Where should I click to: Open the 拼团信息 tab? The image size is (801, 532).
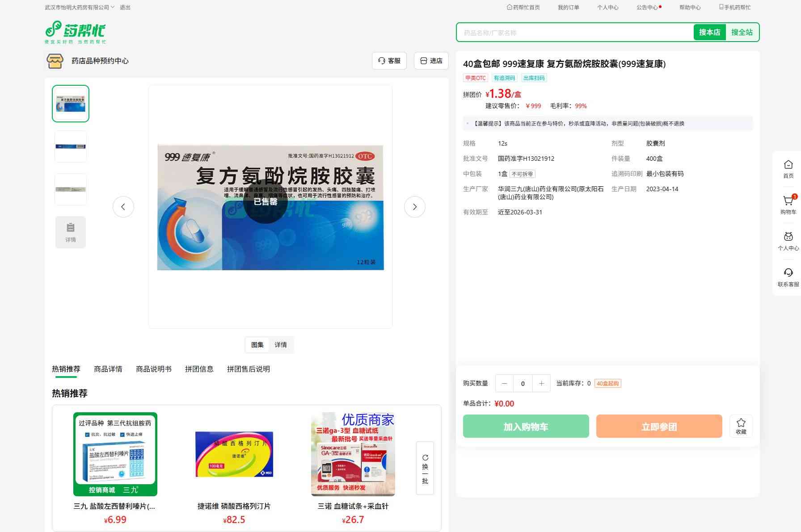pyautogui.click(x=199, y=369)
